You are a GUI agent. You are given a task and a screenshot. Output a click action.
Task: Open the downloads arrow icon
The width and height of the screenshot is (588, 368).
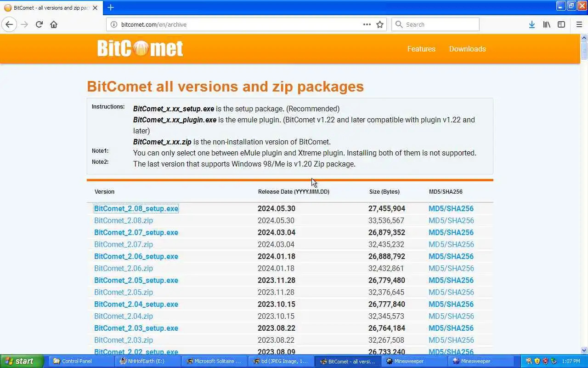pos(531,24)
